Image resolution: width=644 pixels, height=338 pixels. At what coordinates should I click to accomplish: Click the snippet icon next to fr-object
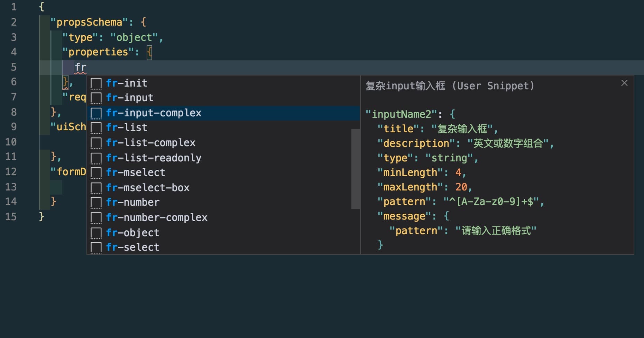tap(96, 233)
